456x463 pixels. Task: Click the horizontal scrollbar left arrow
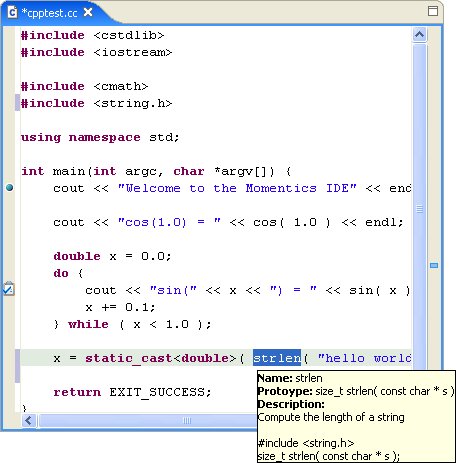[29, 421]
